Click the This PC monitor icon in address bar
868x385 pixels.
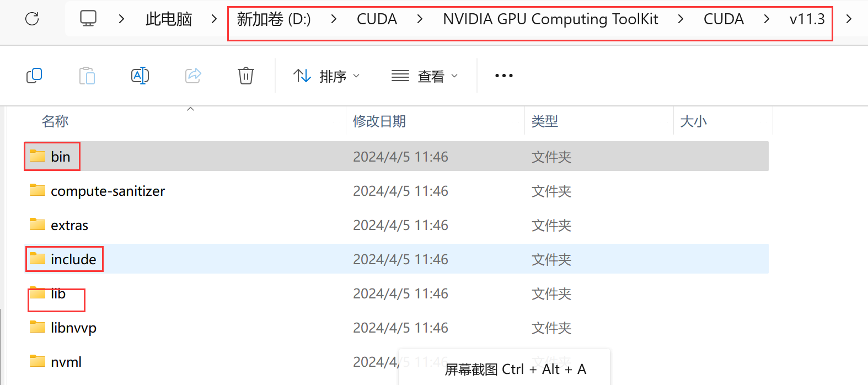coord(88,18)
